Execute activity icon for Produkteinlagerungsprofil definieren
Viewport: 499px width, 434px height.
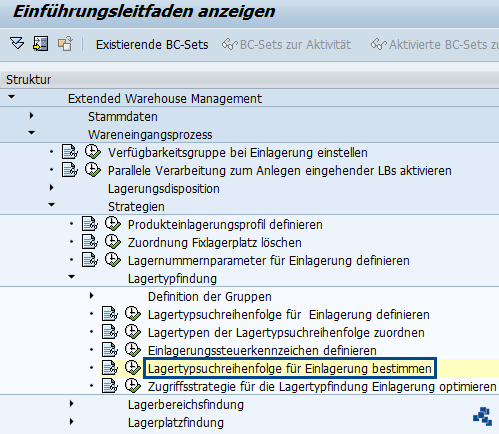click(113, 224)
